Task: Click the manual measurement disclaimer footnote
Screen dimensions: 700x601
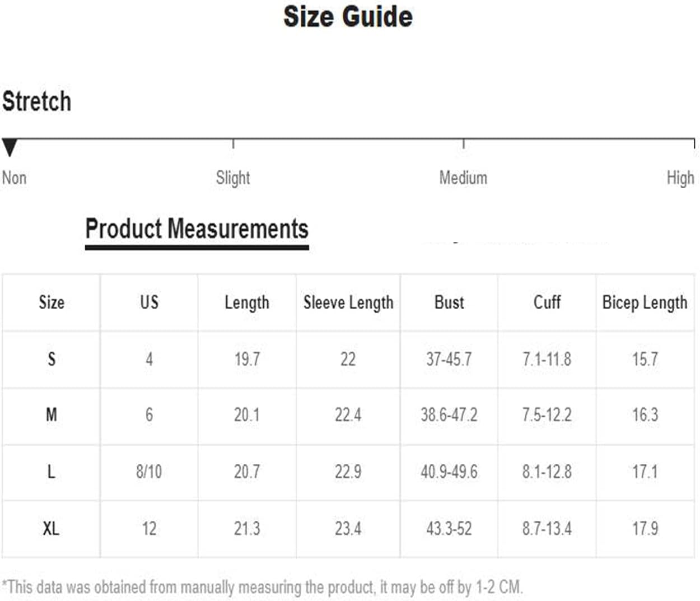Action: [x=262, y=587]
